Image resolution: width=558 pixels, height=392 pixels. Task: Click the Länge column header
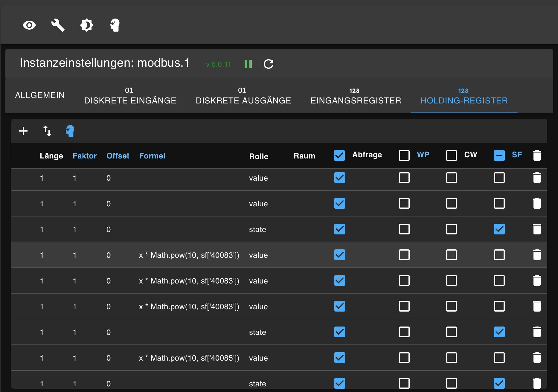51,156
